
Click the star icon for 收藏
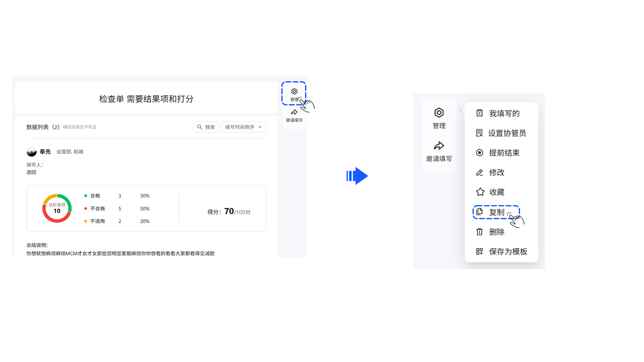coord(480,192)
